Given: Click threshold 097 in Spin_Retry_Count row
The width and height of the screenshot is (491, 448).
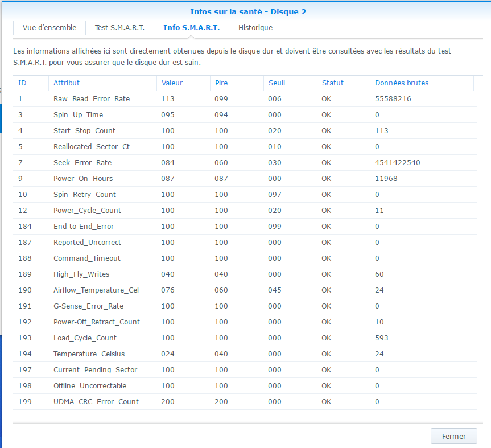Looking at the screenshot, I should click(275, 195).
